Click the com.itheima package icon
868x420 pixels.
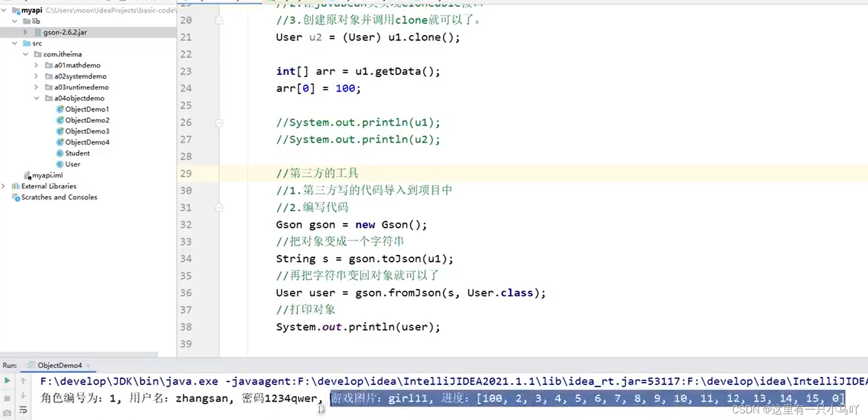[37, 54]
